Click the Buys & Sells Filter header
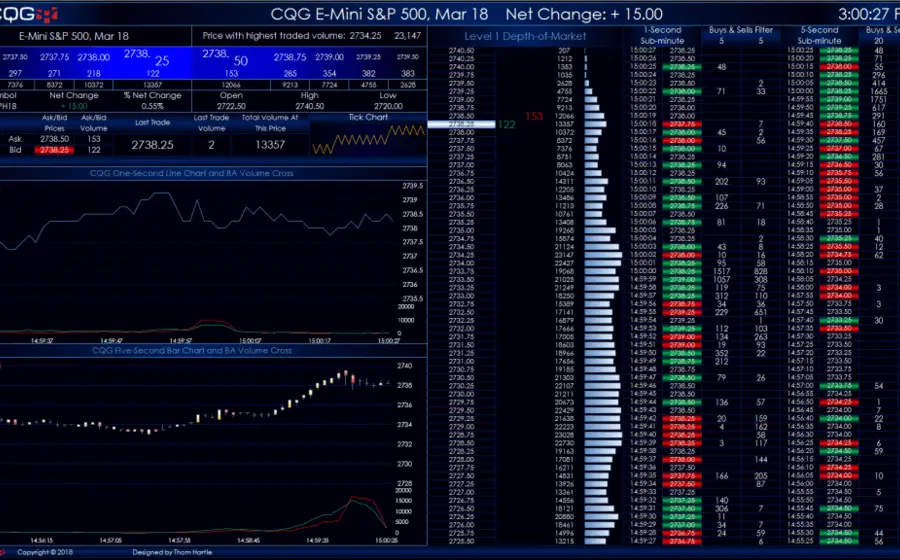The width and height of the screenshot is (900, 560). coord(741,30)
